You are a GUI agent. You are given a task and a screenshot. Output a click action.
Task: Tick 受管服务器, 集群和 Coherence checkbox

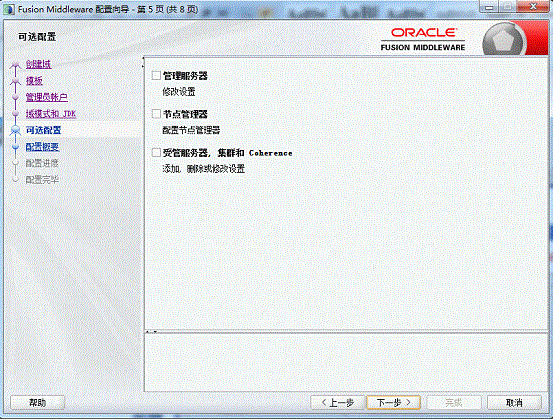point(156,153)
